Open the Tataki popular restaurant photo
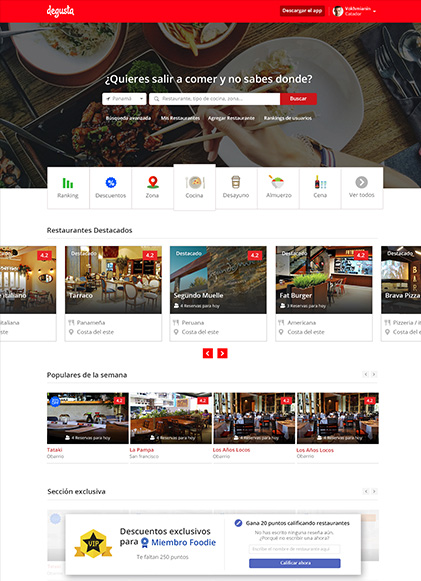The height and width of the screenshot is (581, 421). 88,418
